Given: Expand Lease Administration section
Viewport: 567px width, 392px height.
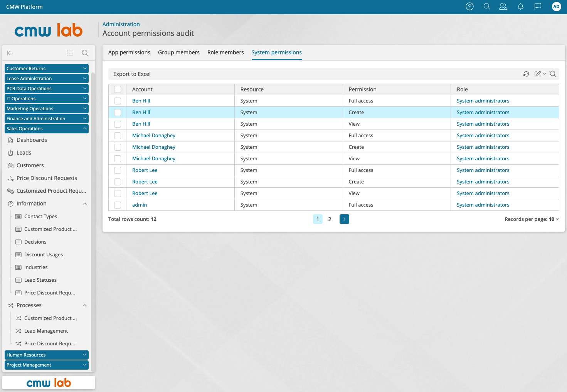Looking at the screenshot, I should 47,78.
